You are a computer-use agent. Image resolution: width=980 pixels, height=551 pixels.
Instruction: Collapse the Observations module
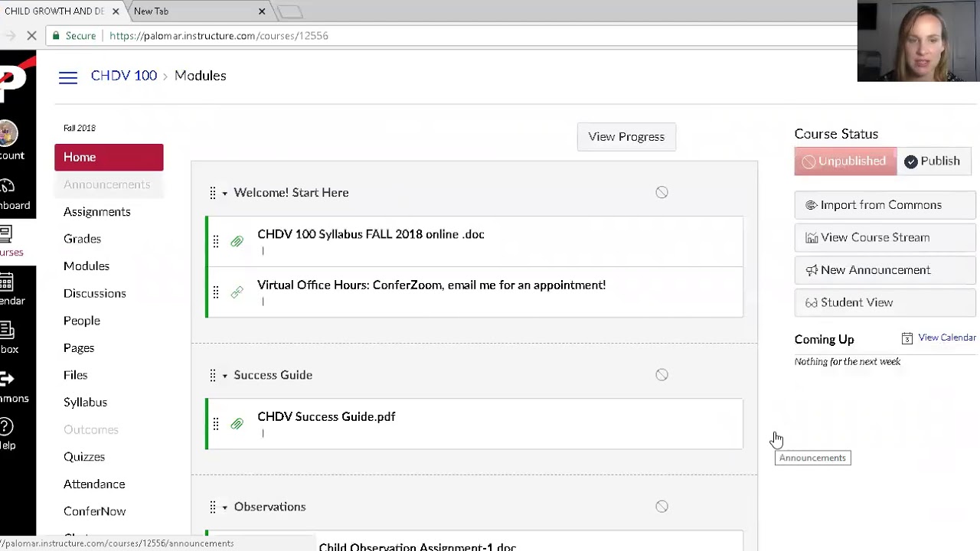click(x=225, y=507)
